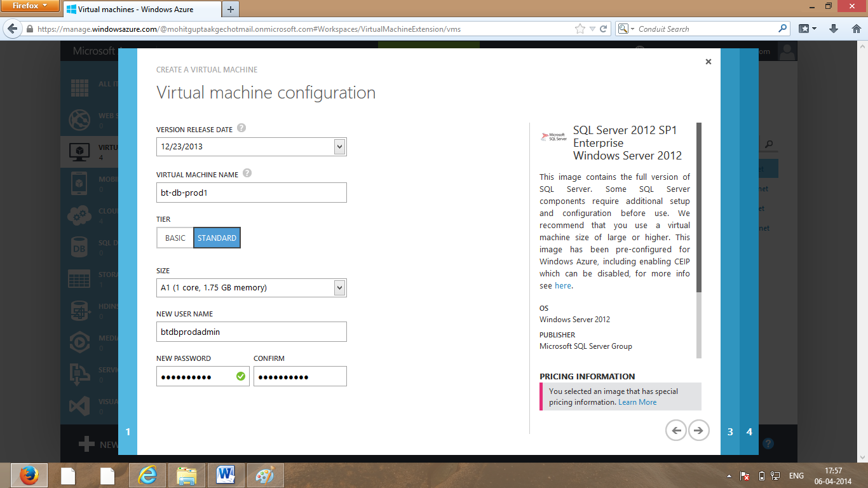The height and width of the screenshot is (488, 868).
Task: Click the ENG language indicator
Action: click(796, 476)
